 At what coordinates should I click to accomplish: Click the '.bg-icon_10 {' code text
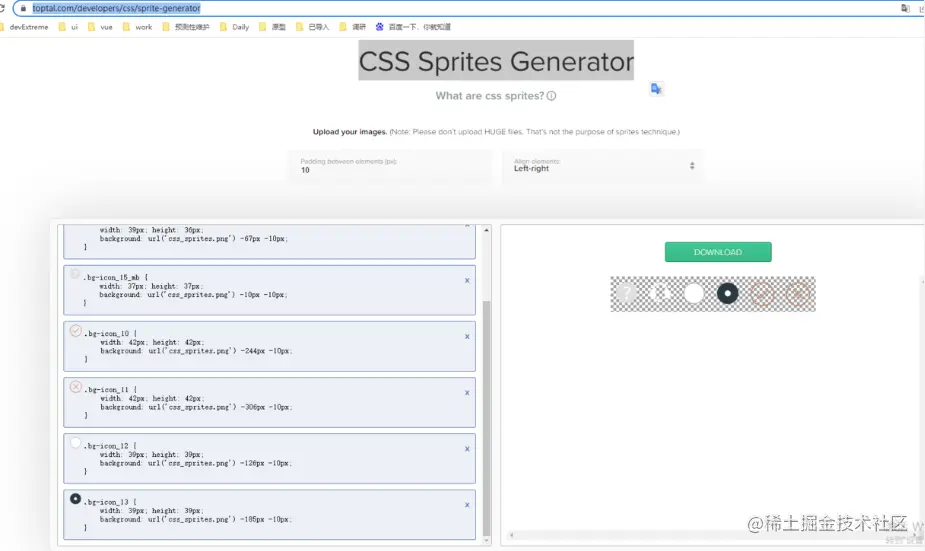point(110,334)
